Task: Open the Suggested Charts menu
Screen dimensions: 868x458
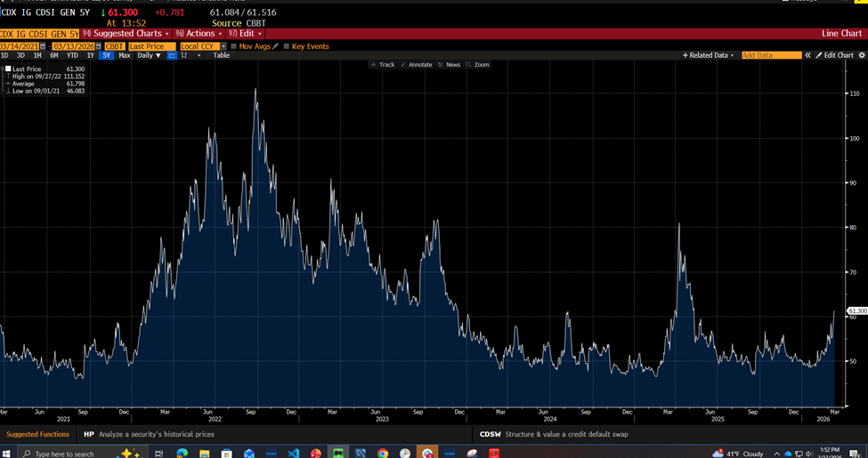Action: [126, 34]
